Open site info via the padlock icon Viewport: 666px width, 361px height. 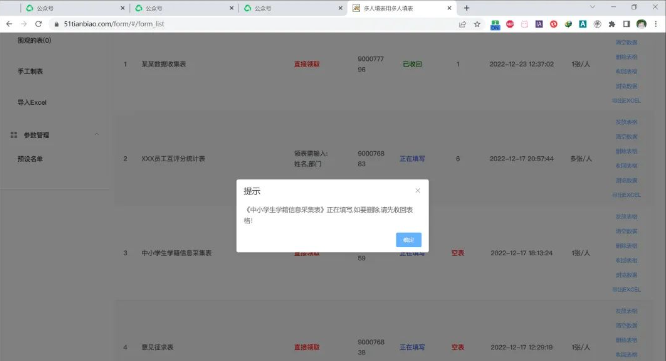tap(56, 24)
